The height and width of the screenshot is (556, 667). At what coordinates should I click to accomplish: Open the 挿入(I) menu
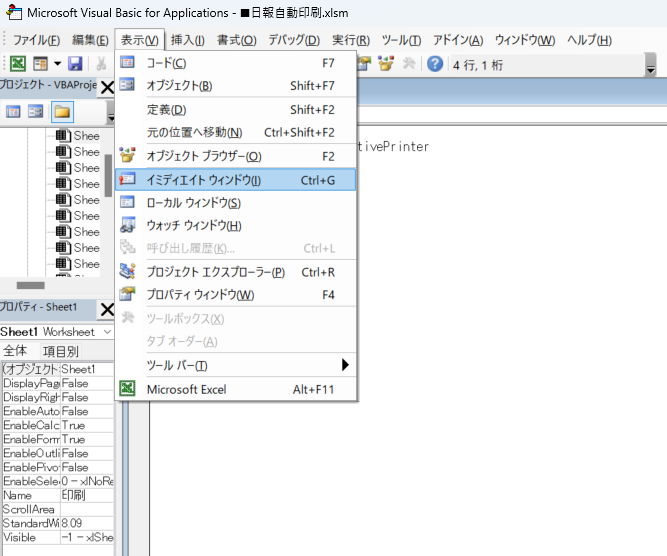point(188,40)
